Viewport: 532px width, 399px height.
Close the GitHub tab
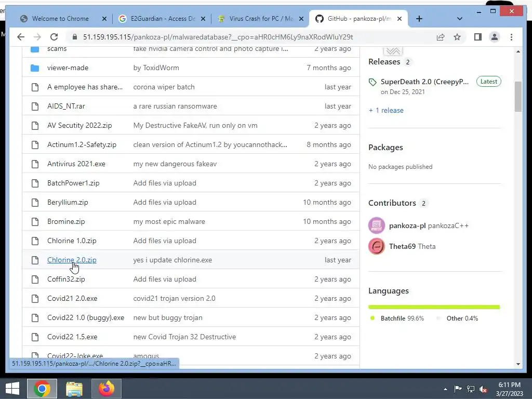(x=400, y=19)
